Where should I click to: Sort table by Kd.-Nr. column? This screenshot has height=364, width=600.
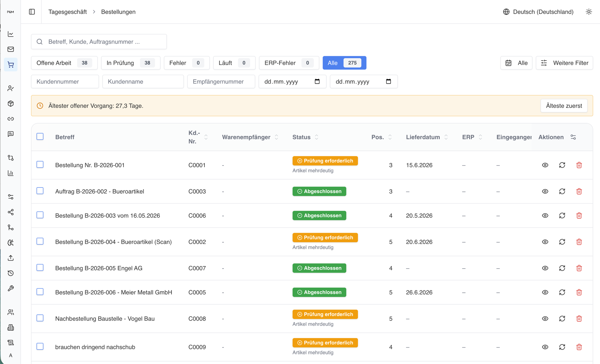[198, 137]
